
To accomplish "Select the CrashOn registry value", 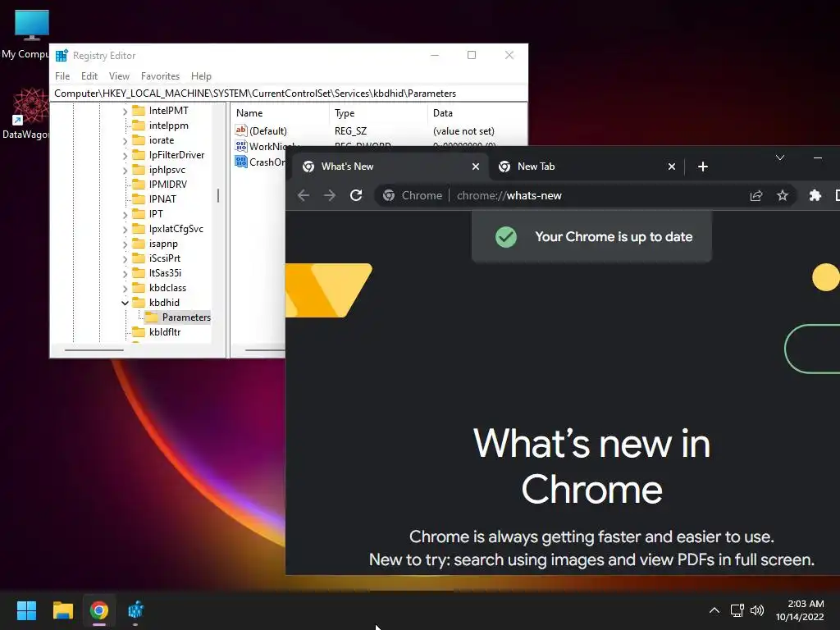I will pyautogui.click(x=260, y=162).
